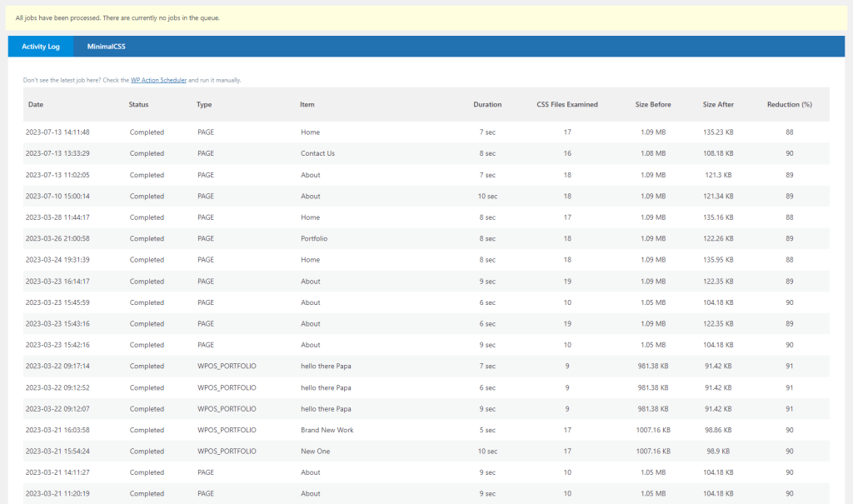Select the Activity Log tab

[x=41, y=47]
